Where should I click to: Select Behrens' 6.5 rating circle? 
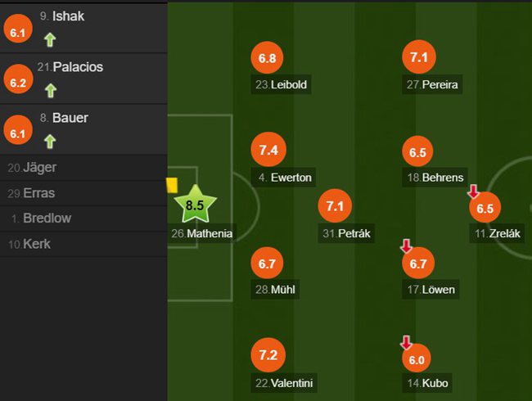[x=417, y=152]
